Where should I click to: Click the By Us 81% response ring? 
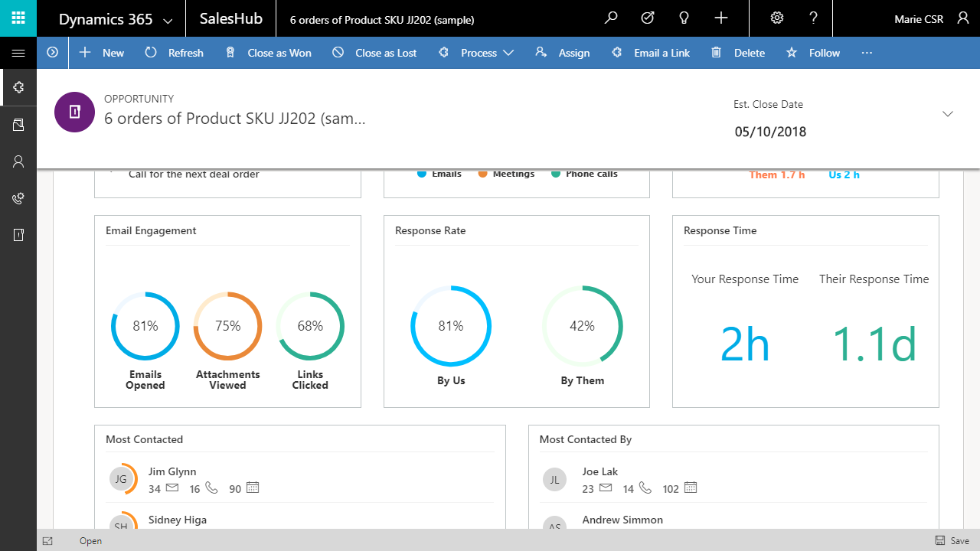(451, 326)
